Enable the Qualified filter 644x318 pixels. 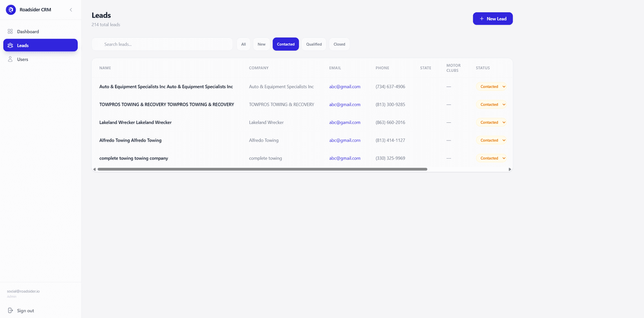click(313, 43)
